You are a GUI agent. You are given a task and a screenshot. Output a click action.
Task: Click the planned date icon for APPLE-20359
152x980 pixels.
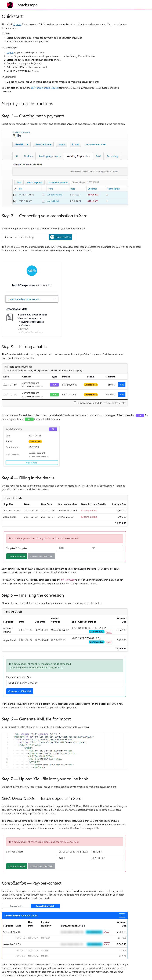tap(107, 201)
